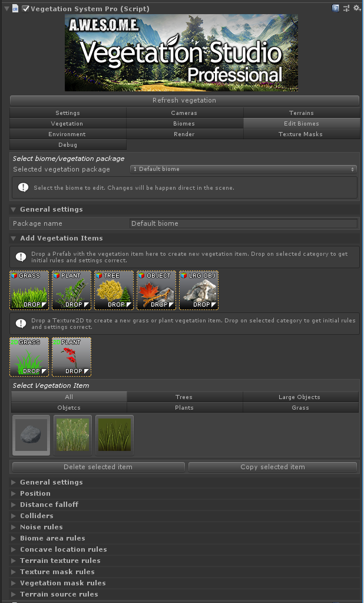
Task: Filter vegetation items by Grass
Action: point(300,408)
